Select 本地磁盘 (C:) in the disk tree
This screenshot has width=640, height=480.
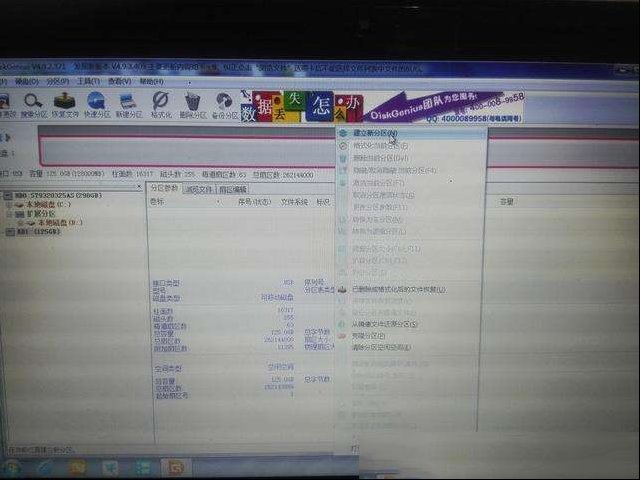pyautogui.click(x=48, y=204)
